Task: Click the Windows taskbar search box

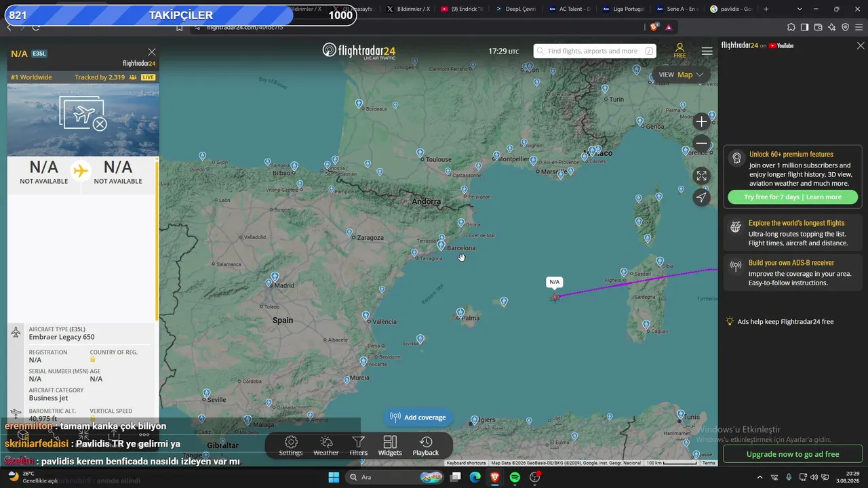Action: (395, 477)
